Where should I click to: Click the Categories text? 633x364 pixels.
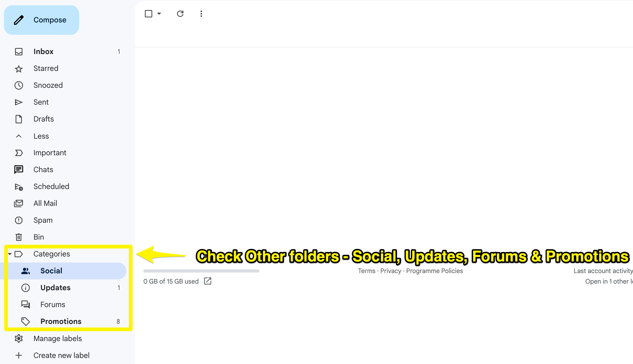[52, 254]
